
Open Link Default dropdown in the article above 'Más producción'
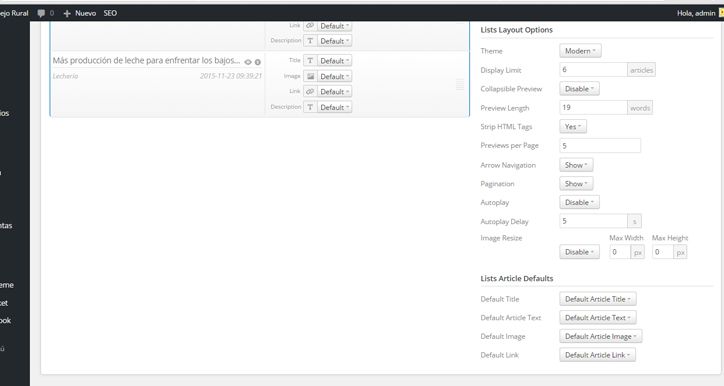coord(334,26)
